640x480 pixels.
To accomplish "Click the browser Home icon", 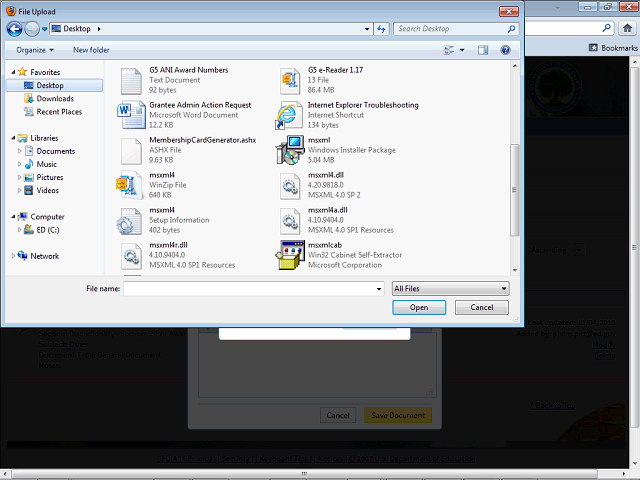I will point(627,28).
